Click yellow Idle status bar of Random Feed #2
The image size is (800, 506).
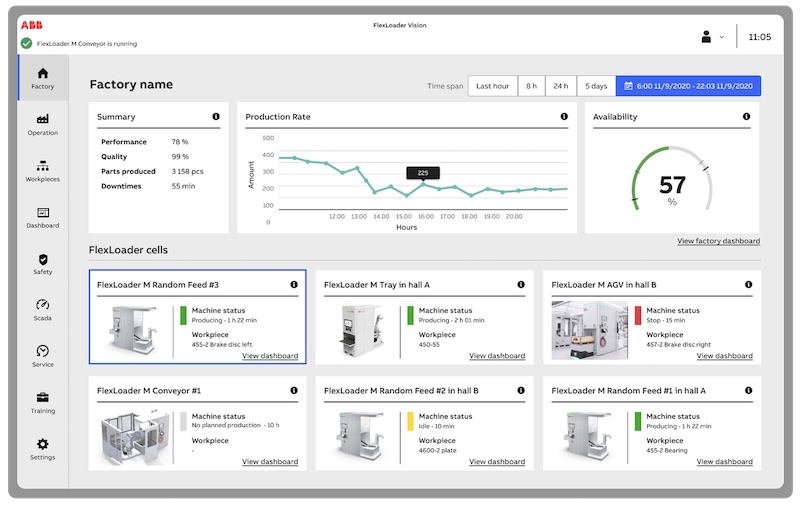click(x=410, y=421)
